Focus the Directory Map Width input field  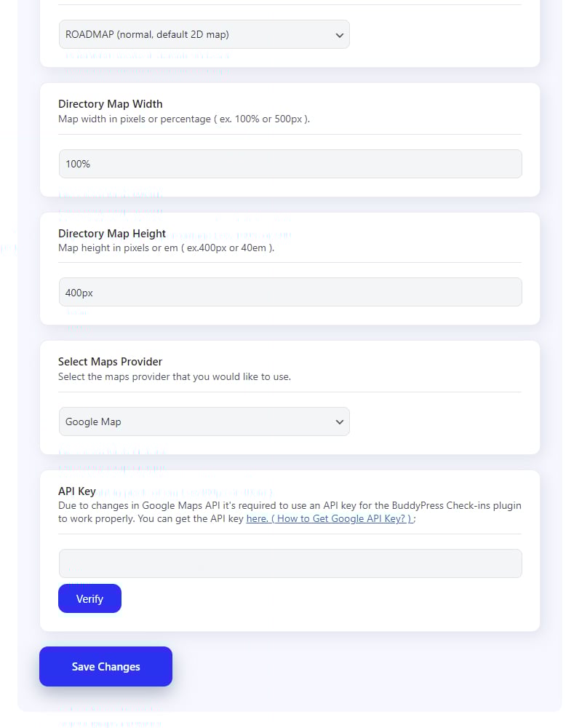pos(290,164)
